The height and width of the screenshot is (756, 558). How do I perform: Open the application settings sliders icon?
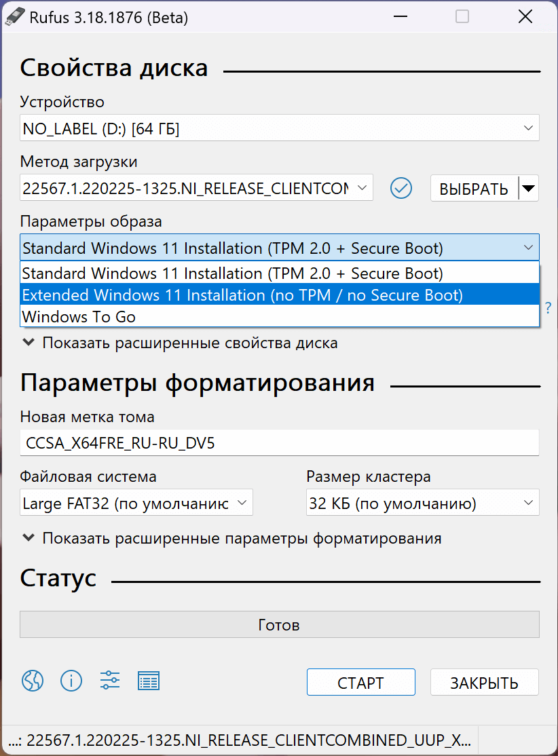[x=109, y=680]
